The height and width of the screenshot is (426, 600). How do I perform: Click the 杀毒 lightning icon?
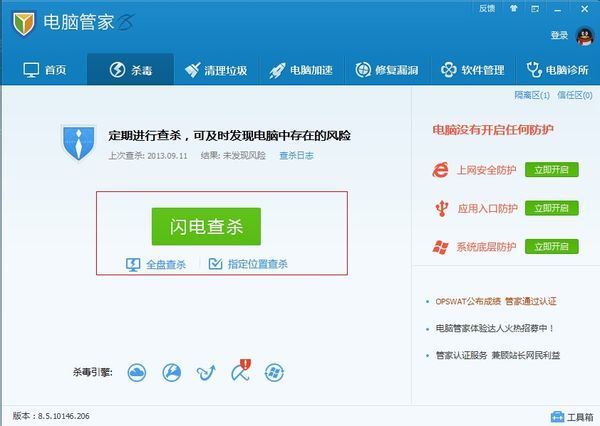[117, 70]
